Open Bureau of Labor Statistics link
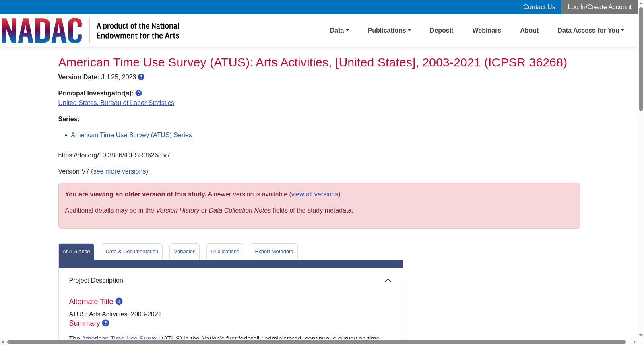 click(116, 103)
